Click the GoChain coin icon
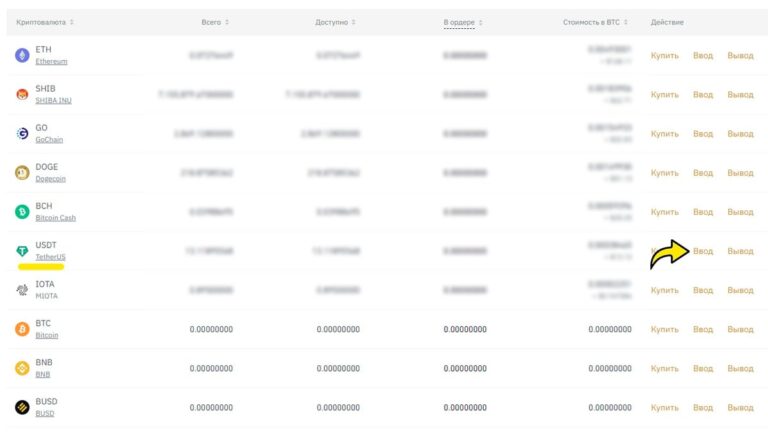Image resolution: width=768 pixels, height=435 pixels. [22, 133]
